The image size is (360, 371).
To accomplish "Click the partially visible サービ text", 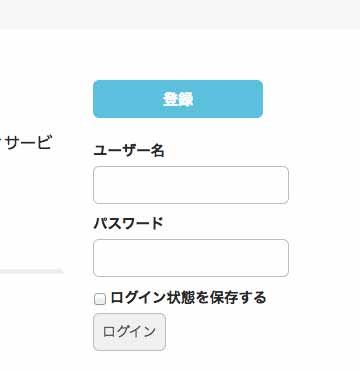I will point(27,143).
